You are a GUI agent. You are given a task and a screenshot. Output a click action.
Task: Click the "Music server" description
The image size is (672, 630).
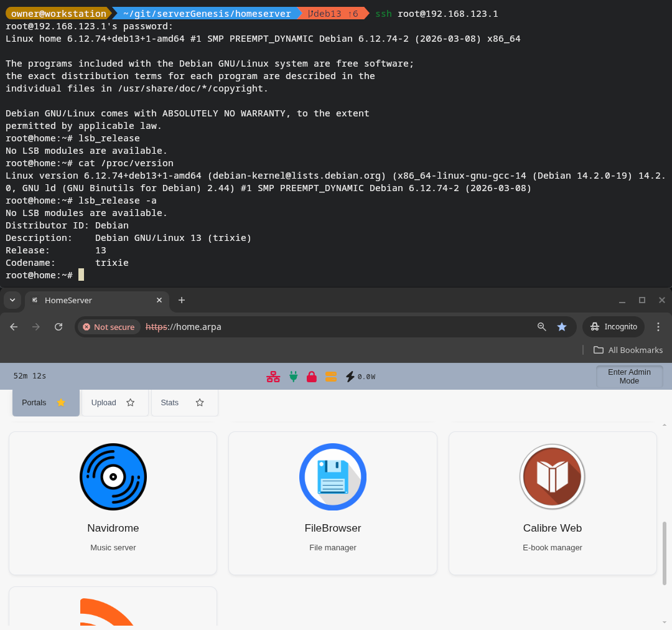113,548
